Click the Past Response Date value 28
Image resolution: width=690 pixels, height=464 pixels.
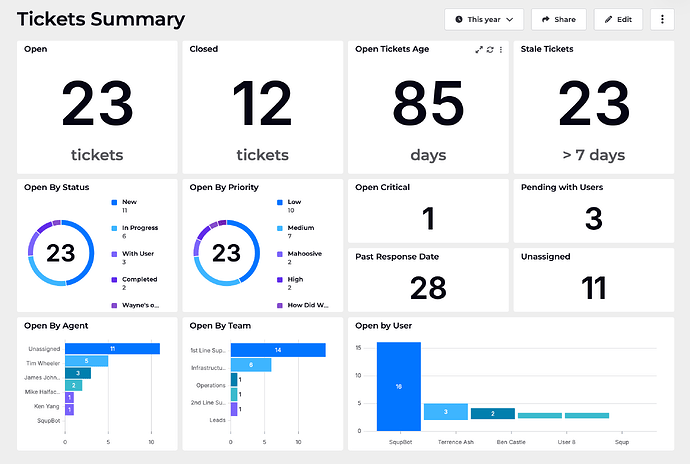pos(428,288)
